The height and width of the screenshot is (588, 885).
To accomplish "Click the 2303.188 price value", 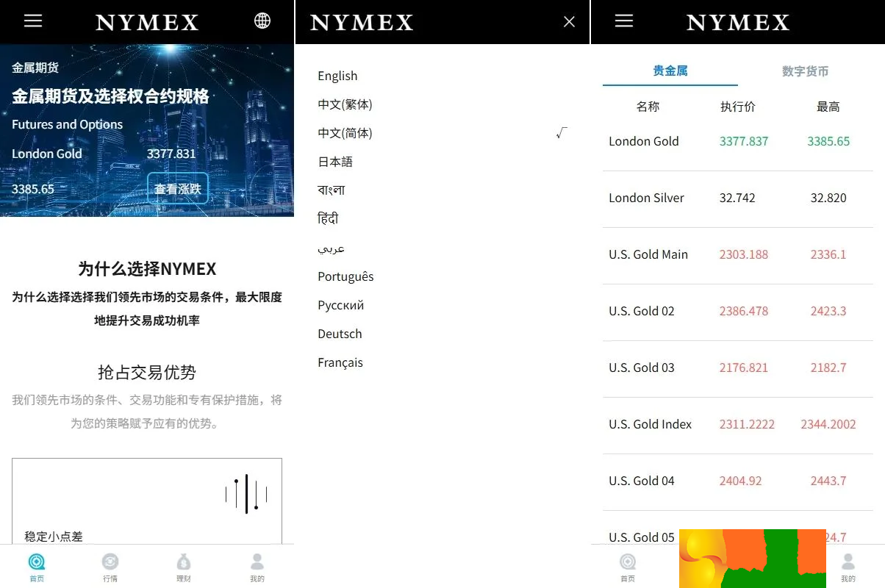I will coord(744,254).
